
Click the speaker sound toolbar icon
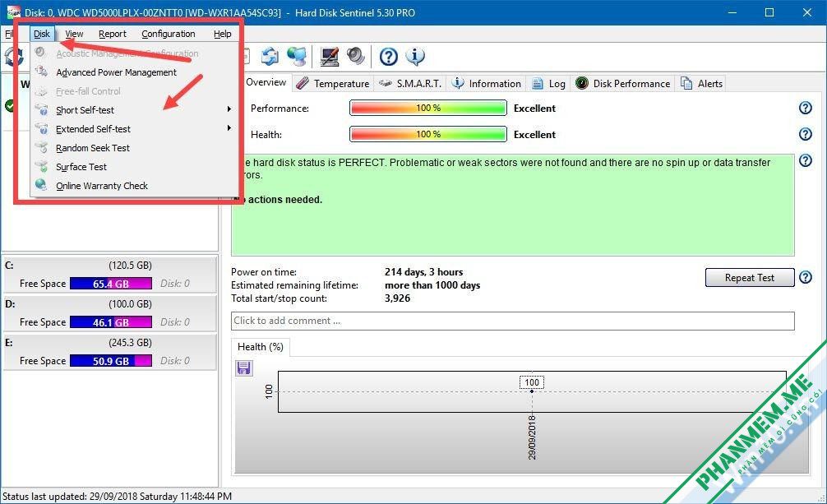coord(356,56)
